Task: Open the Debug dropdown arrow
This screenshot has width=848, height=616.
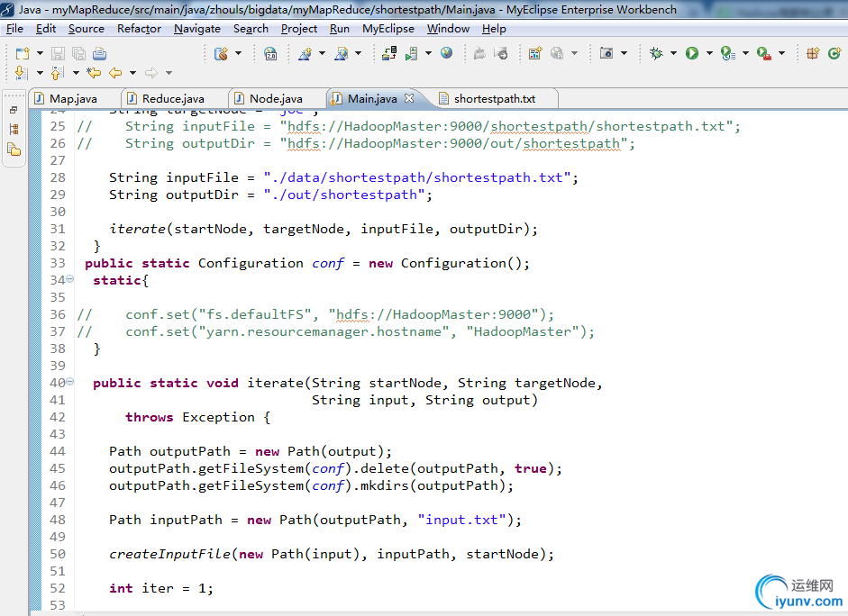Action: tap(673, 53)
